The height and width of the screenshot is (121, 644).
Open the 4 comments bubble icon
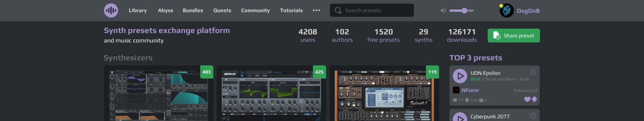point(481,100)
